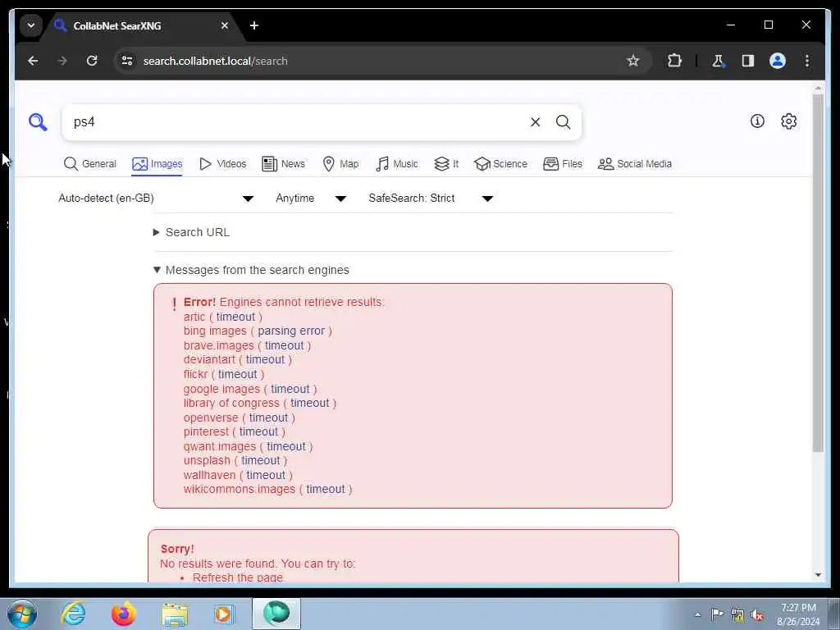840x630 pixels.
Task: Click the ps4 search input field
Action: click(300, 122)
